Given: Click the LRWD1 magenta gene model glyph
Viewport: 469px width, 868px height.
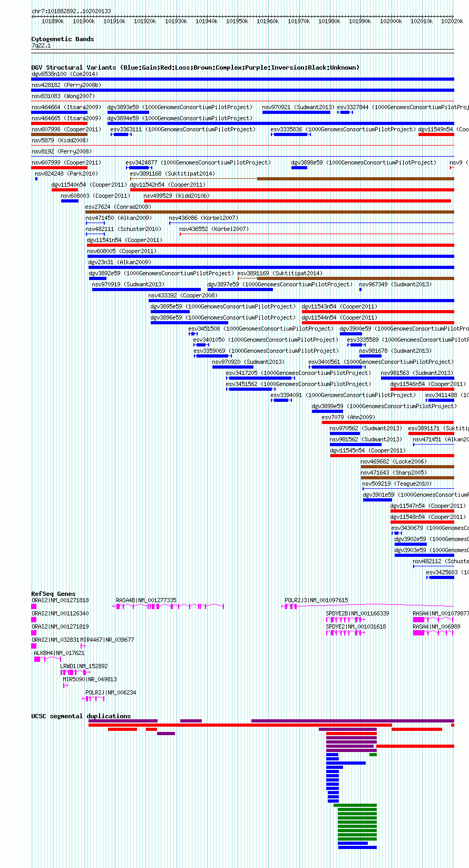Looking at the screenshot, I should 76,672.
